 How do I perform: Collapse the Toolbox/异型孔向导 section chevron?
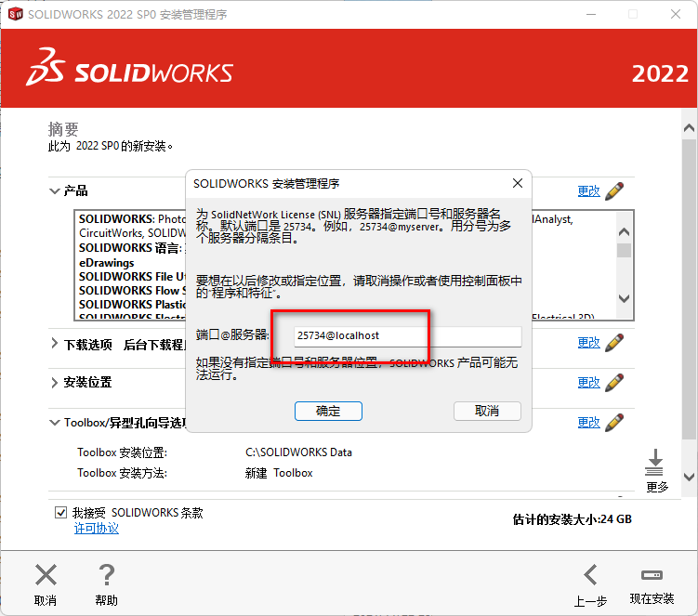[54, 423]
